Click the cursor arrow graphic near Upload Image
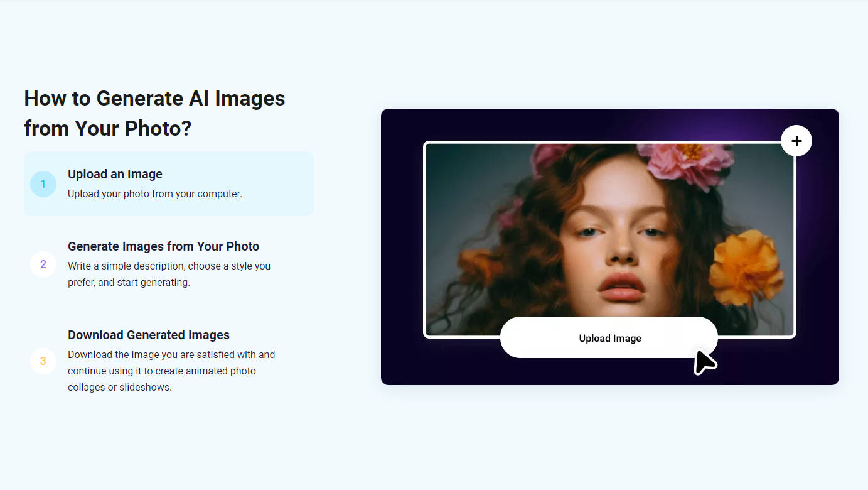868x490 pixels. 704,362
